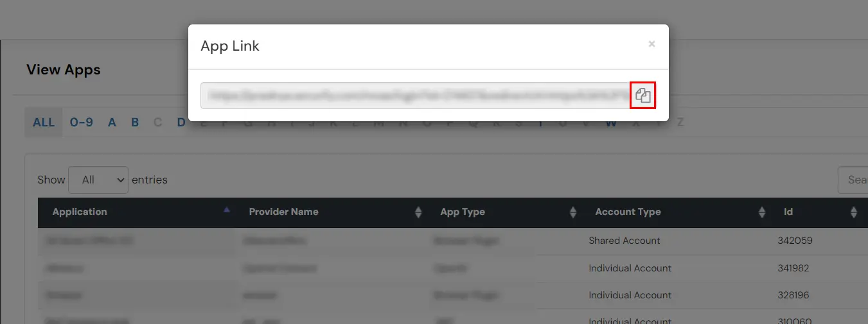Close the App Link dialog

(x=651, y=44)
